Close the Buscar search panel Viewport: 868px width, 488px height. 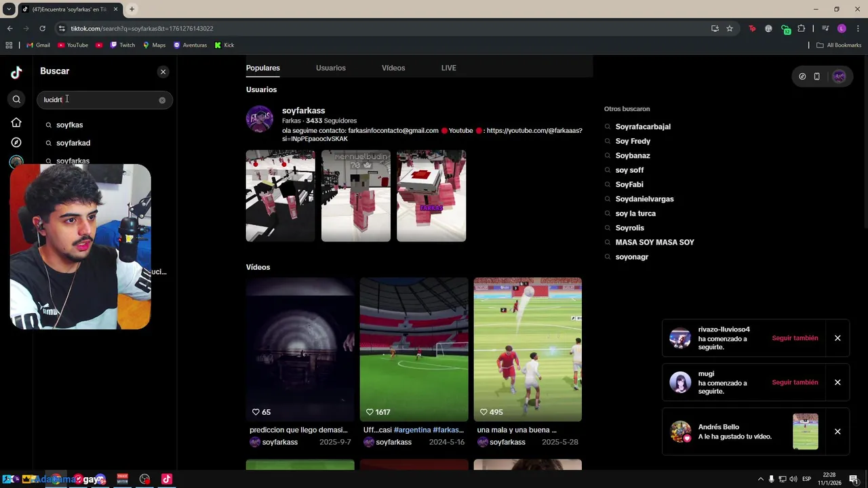pyautogui.click(x=163, y=71)
